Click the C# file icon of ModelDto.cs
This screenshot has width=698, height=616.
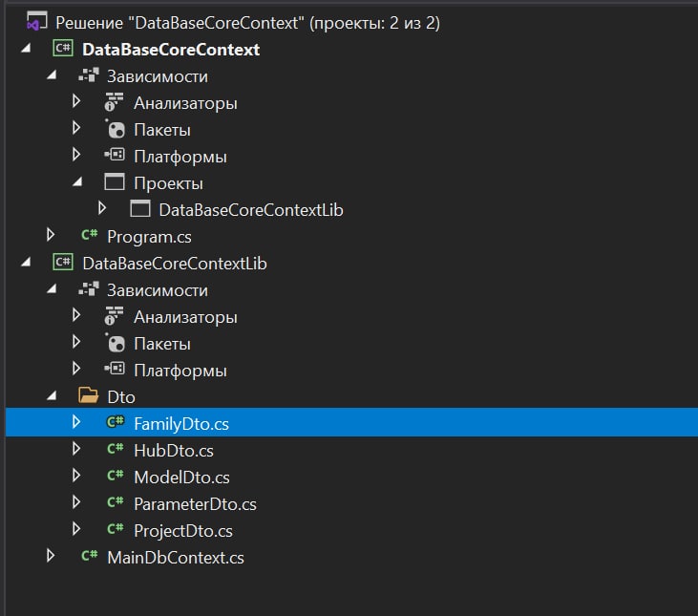(x=116, y=476)
